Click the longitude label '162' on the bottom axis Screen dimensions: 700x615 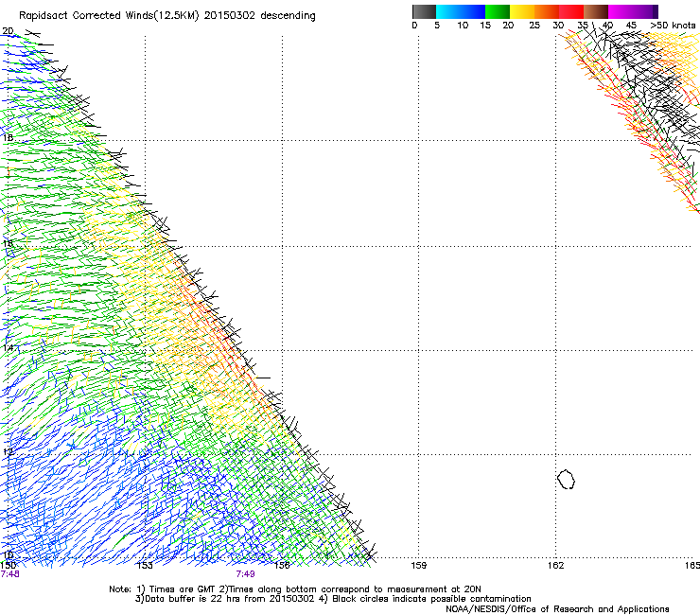556,566
